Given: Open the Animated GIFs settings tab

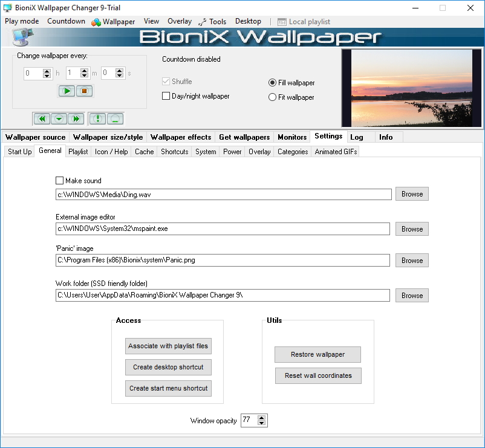Looking at the screenshot, I should (335, 152).
